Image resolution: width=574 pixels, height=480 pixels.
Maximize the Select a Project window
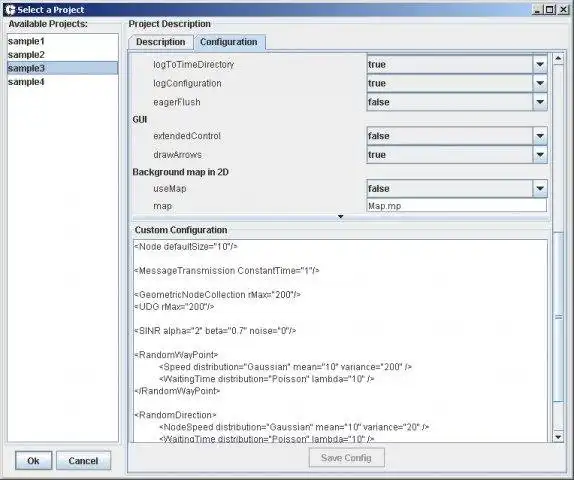coord(550,10)
